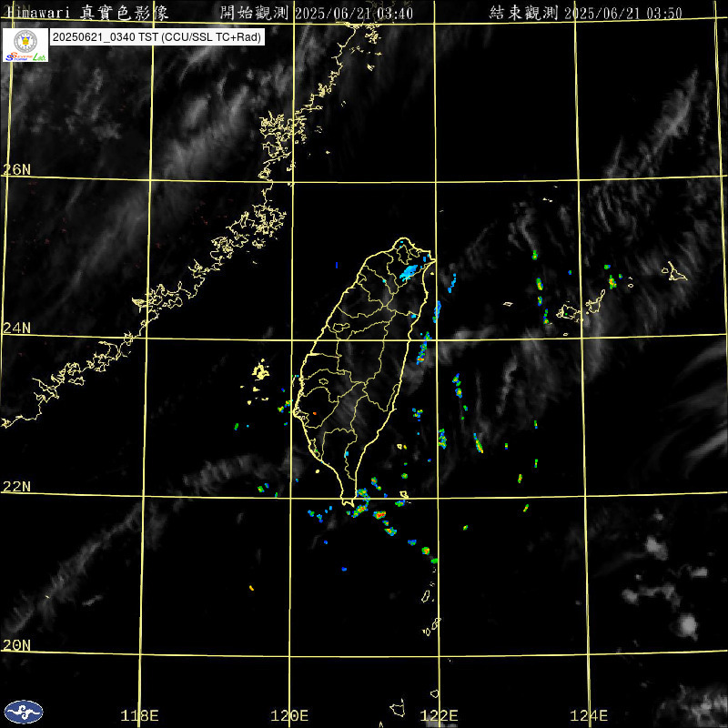Click the 20N latitude label

pos(16,645)
